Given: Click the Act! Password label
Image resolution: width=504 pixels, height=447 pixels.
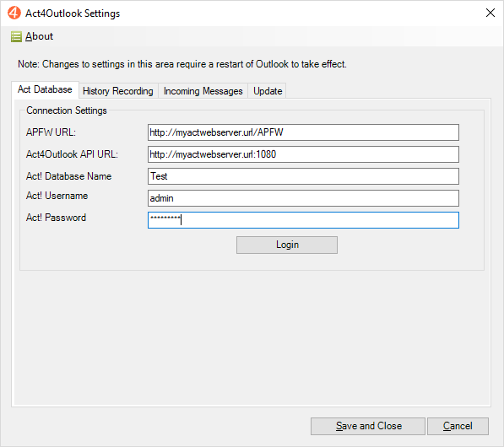Looking at the screenshot, I should pyautogui.click(x=56, y=218).
